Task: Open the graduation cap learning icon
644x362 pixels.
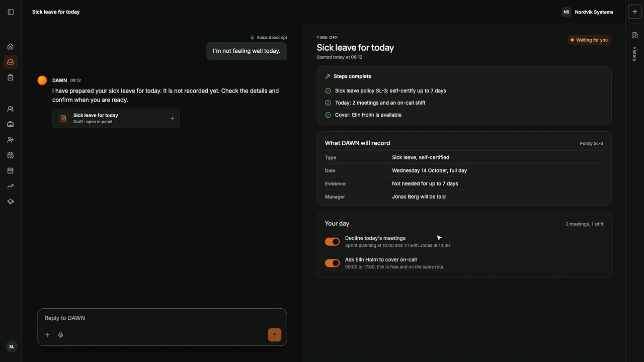Action: [x=10, y=202]
